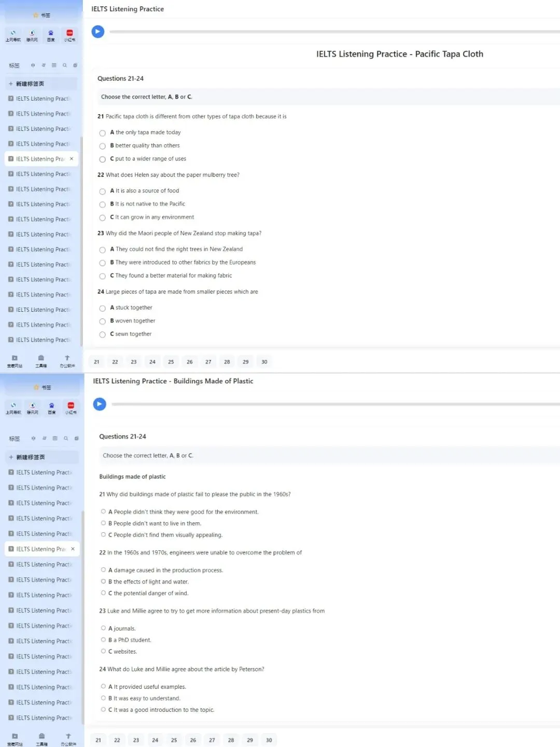
Task: Jump to question 22 in Tapa Cloth window
Action: pyautogui.click(x=115, y=362)
